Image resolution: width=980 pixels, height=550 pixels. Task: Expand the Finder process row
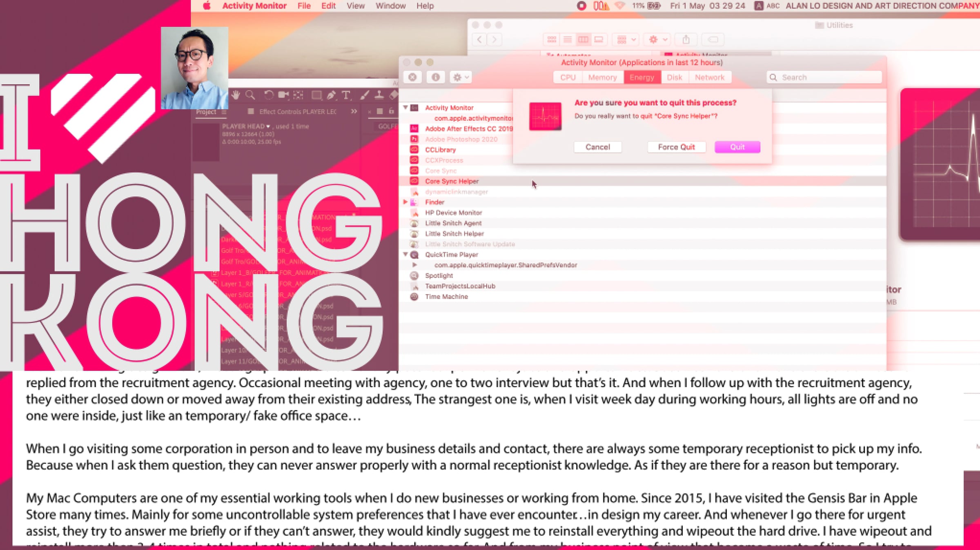405,202
